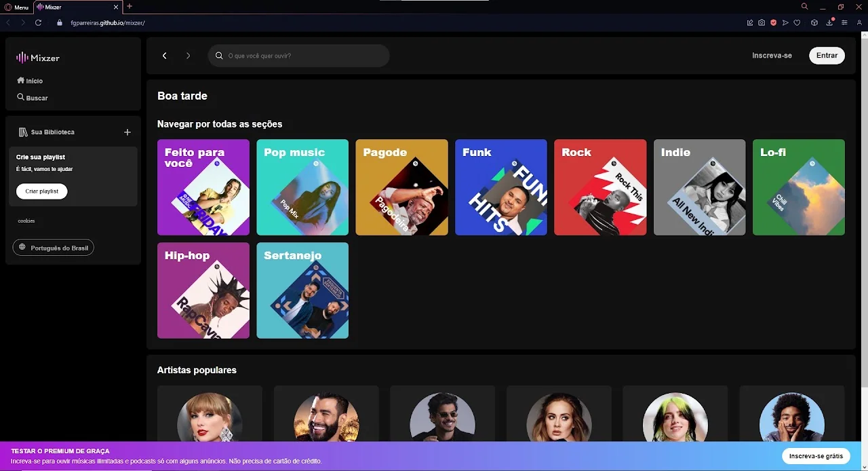Navigate back with the left chevron
This screenshot has height=471, width=868.
pos(165,56)
